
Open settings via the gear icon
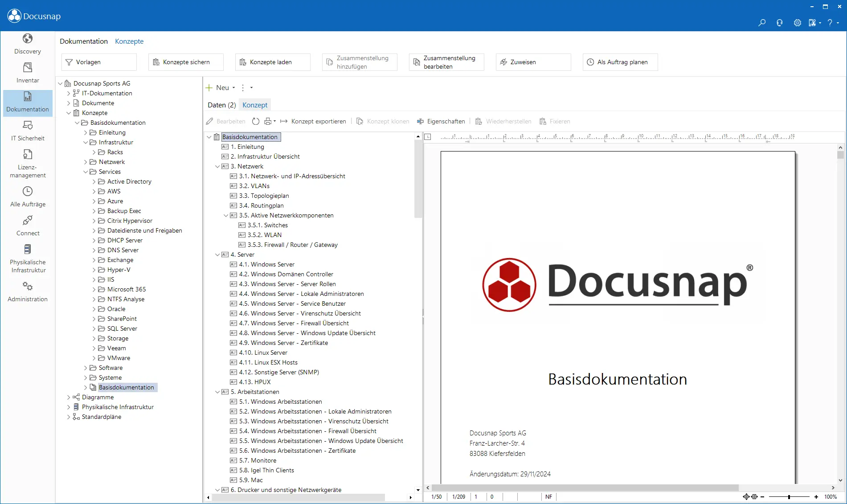(797, 23)
